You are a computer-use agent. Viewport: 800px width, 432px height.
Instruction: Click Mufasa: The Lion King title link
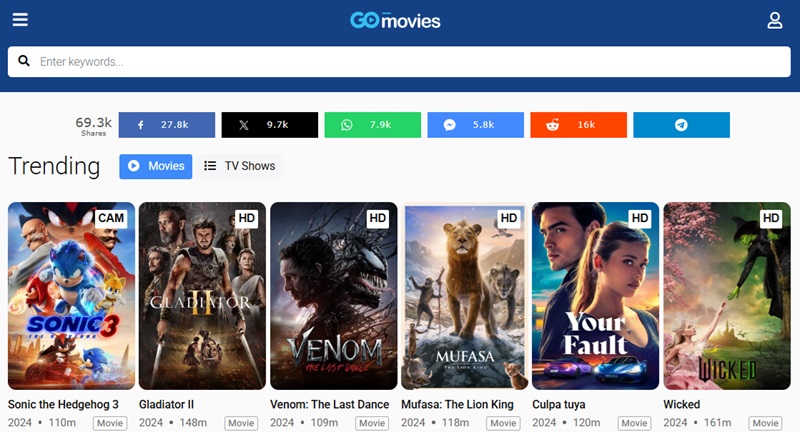(457, 404)
